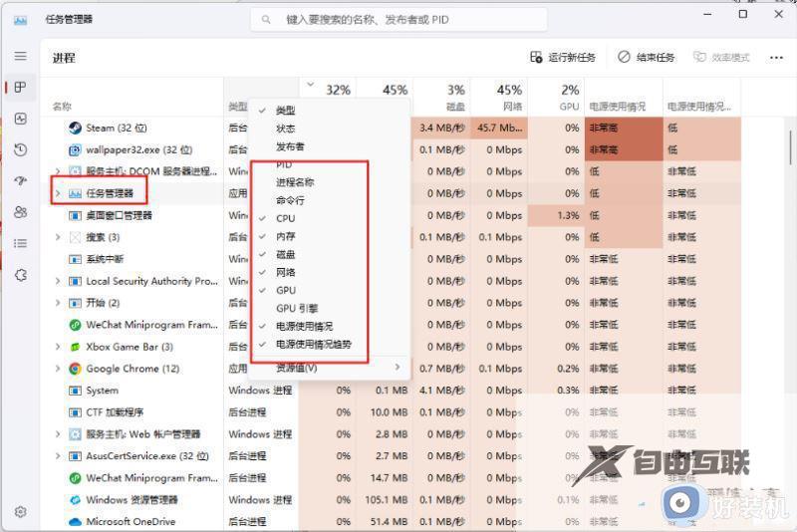Click the Xbox Game Bar icon
This screenshot has width=797, height=532.
pos(75,347)
